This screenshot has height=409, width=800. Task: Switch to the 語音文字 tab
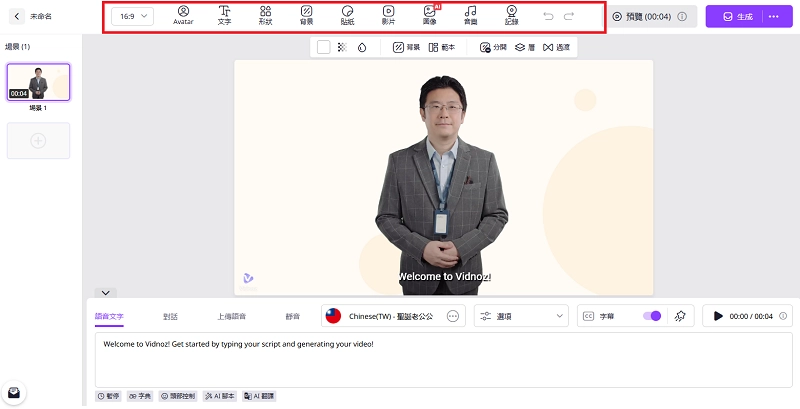pos(109,316)
